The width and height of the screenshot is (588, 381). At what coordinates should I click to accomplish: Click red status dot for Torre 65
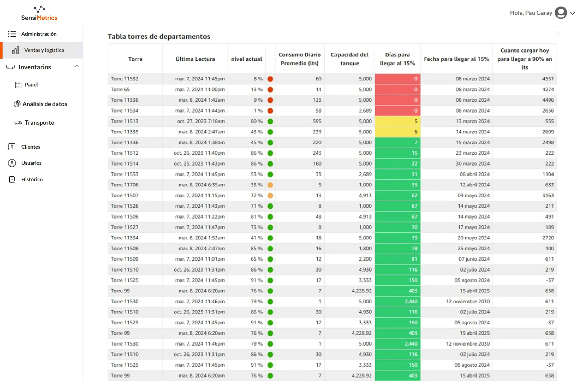(x=270, y=89)
